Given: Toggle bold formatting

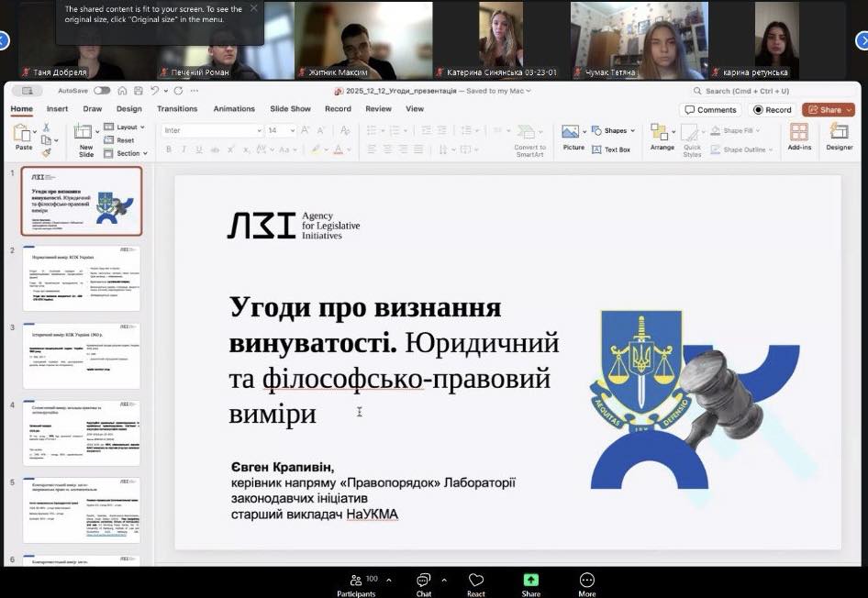Looking at the screenshot, I should click(x=170, y=149).
